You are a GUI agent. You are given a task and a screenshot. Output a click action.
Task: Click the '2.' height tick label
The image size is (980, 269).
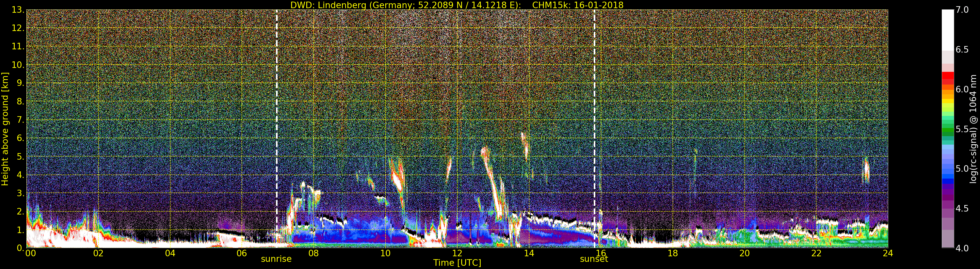(x=21, y=212)
